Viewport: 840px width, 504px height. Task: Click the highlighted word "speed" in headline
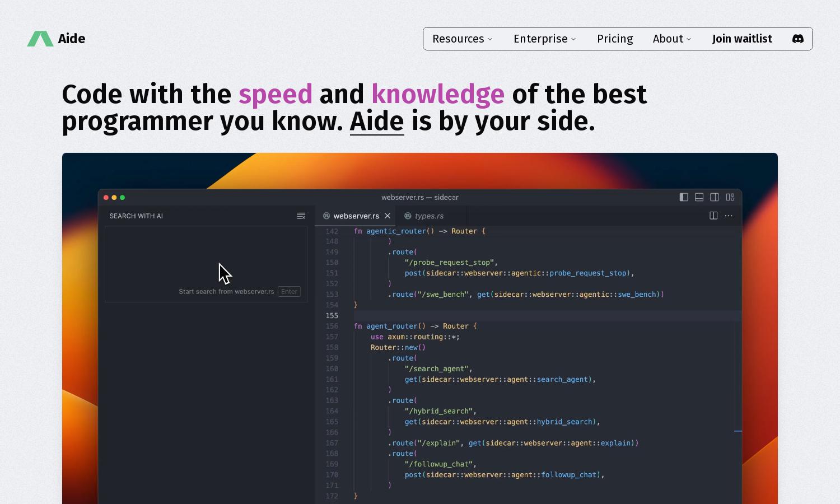[x=276, y=94]
